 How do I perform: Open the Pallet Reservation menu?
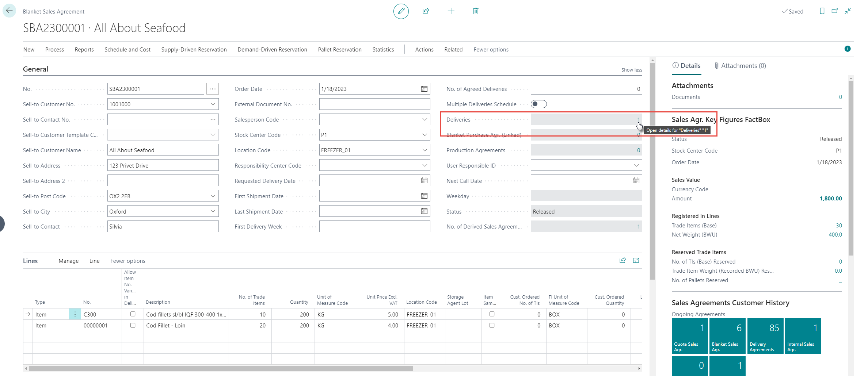pos(339,50)
